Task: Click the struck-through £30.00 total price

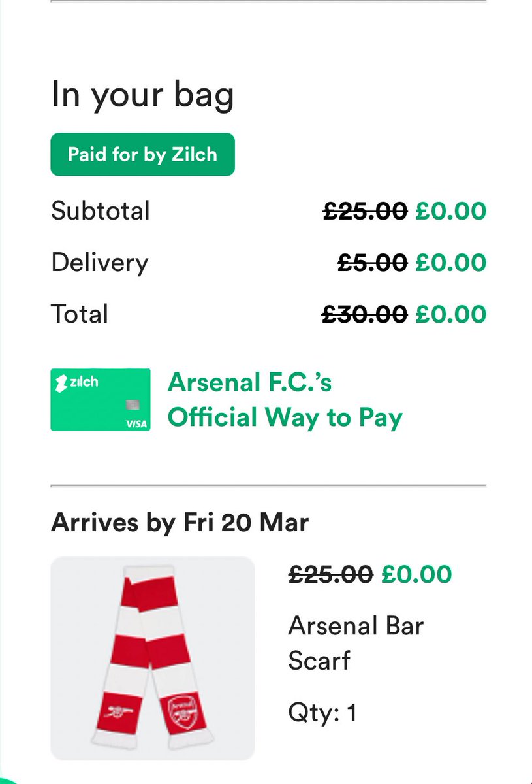Action: click(365, 314)
